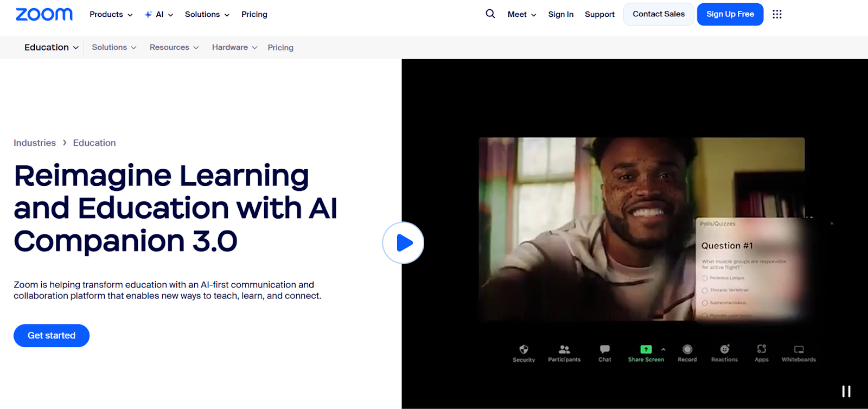Open Pricing in the Education sub-navigation
This screenshot has width=868, height=409.
280,48
